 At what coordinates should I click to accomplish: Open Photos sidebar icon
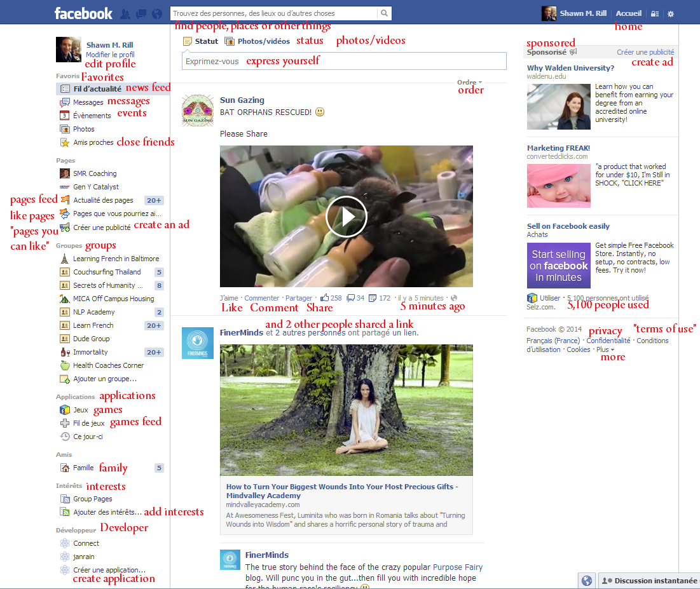pos(65,129)
